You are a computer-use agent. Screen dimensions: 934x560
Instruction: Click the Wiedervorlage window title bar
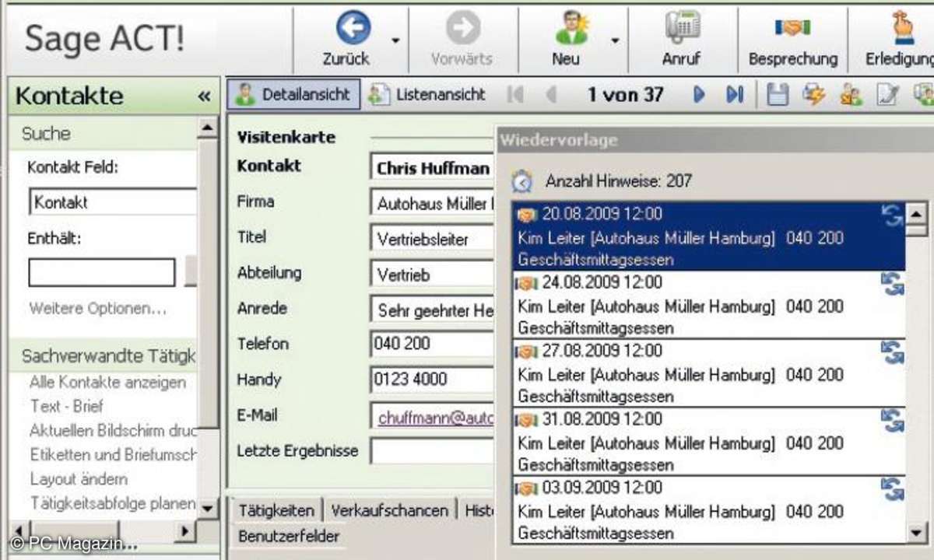pyautogui.click(x=714, y=141)
